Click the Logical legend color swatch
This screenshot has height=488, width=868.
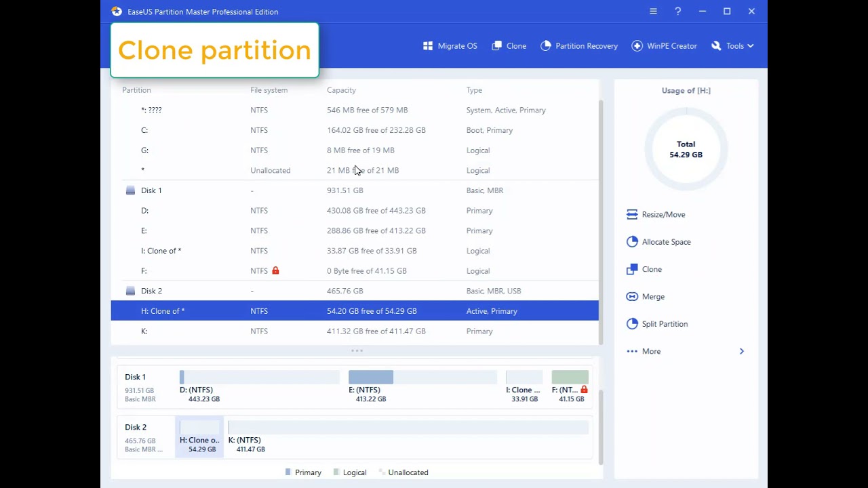[x=336, y=472]
